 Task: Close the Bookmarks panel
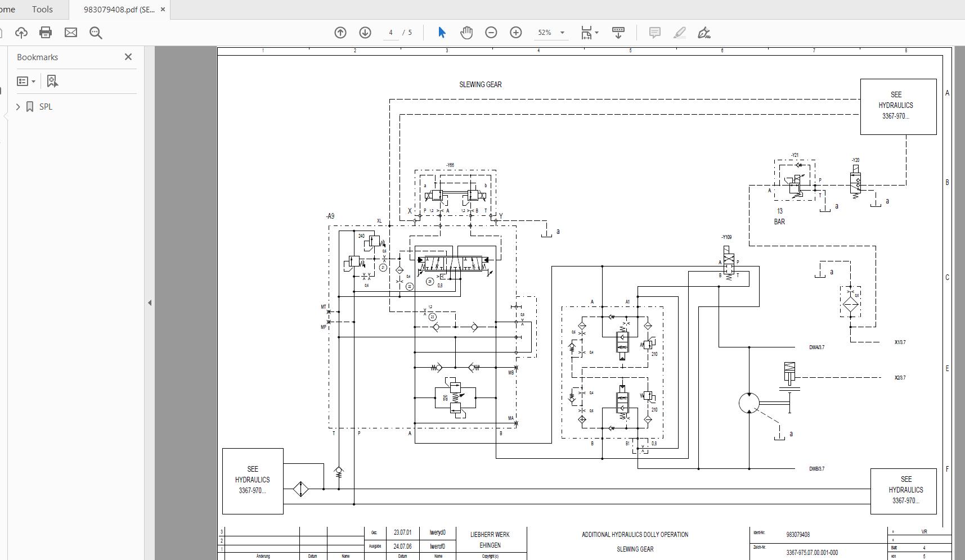click(x=128, y=57)
